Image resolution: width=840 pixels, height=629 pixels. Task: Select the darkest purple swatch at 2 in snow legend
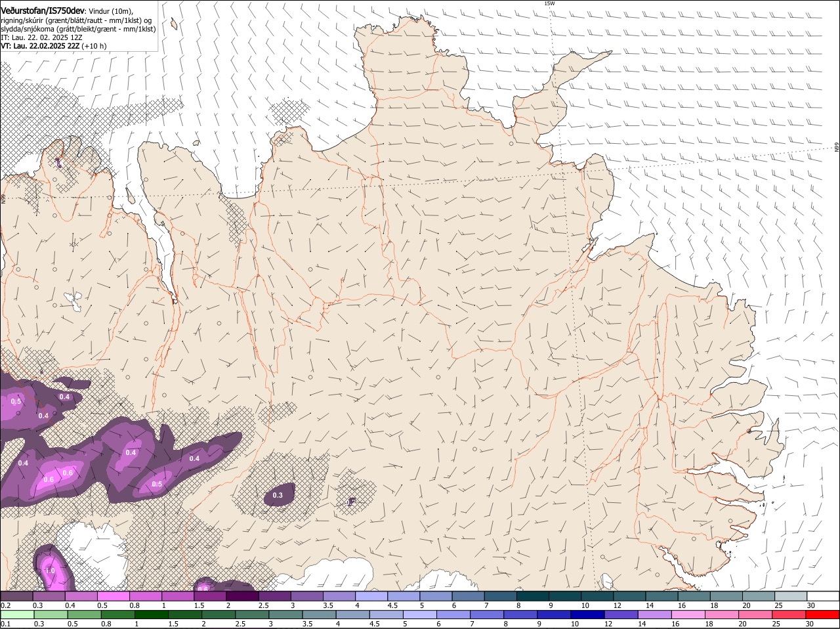point(241,596)
